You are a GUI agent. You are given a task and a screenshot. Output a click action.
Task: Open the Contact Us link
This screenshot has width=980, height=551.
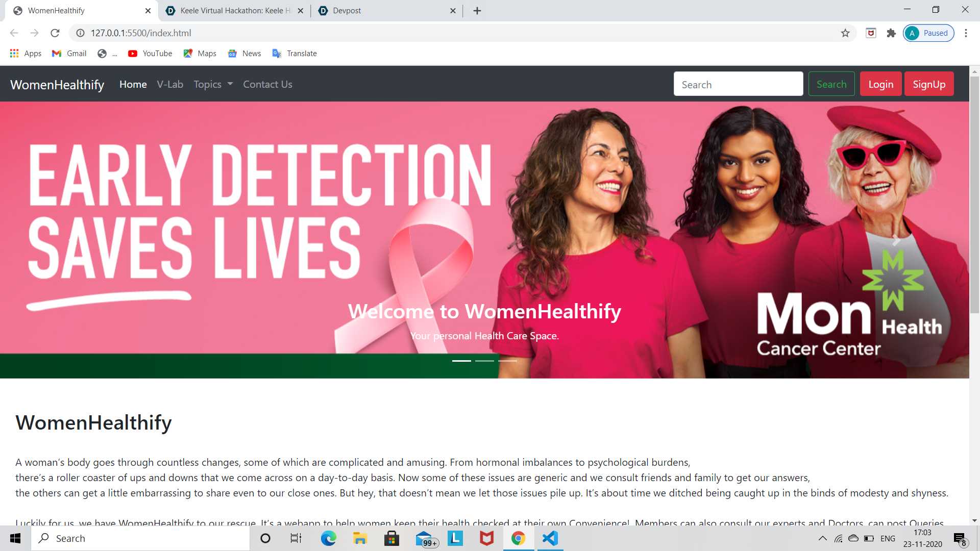tap(267, 85)
